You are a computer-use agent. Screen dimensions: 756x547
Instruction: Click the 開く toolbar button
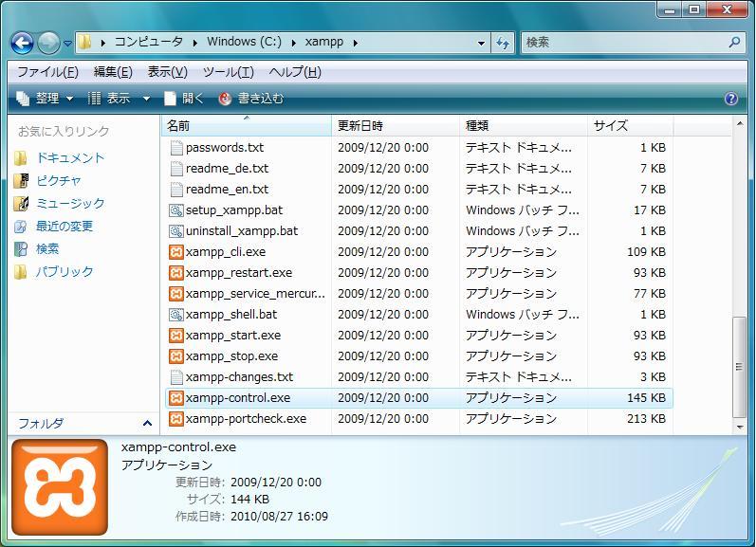click(183, 99)
